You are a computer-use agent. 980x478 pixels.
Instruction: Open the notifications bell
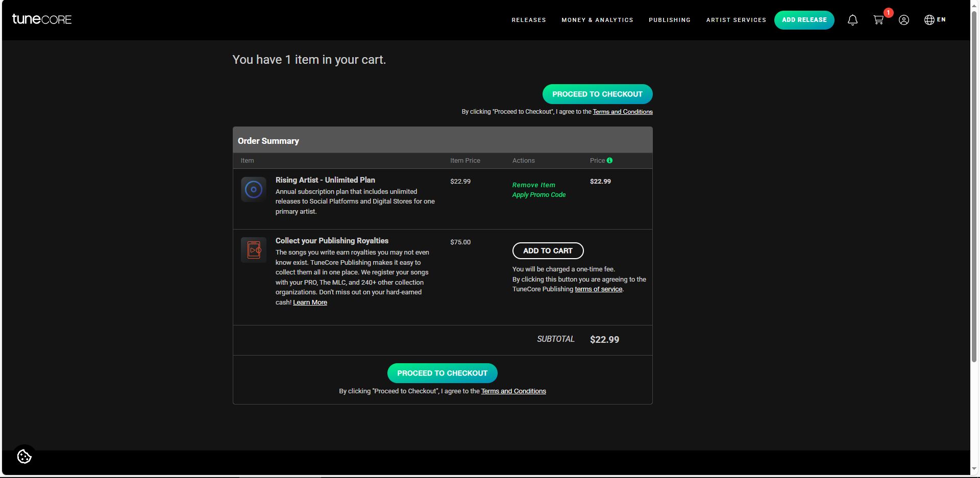point(852,20)
